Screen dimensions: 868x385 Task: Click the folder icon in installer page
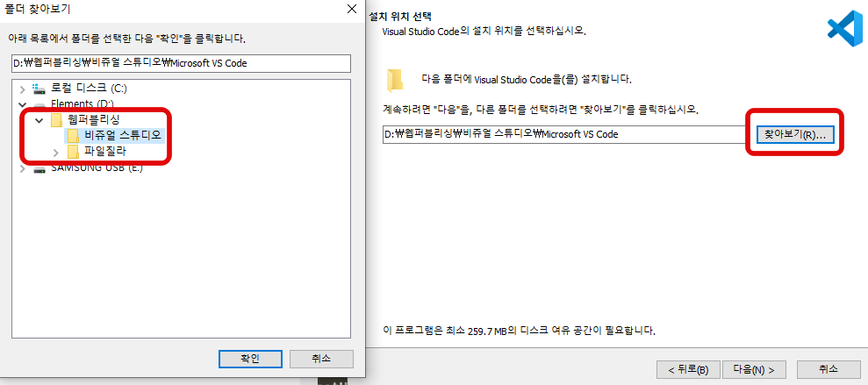pos(395,80)
